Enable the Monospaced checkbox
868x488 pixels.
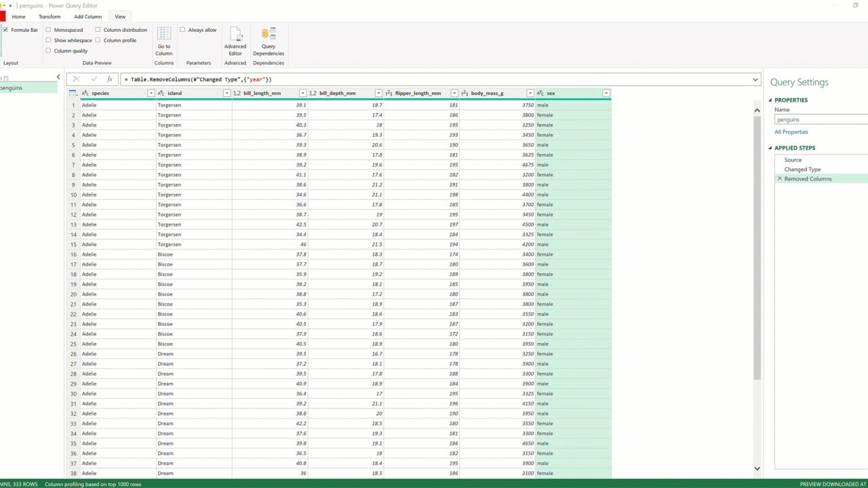click(x=48, y=30)
